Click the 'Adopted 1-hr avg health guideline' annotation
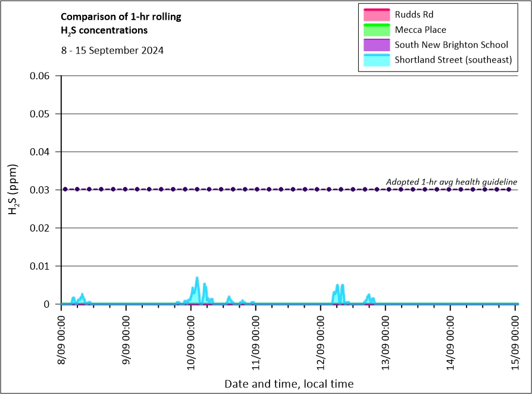Viewport: 532px width, 394px height. click(451, 182)
